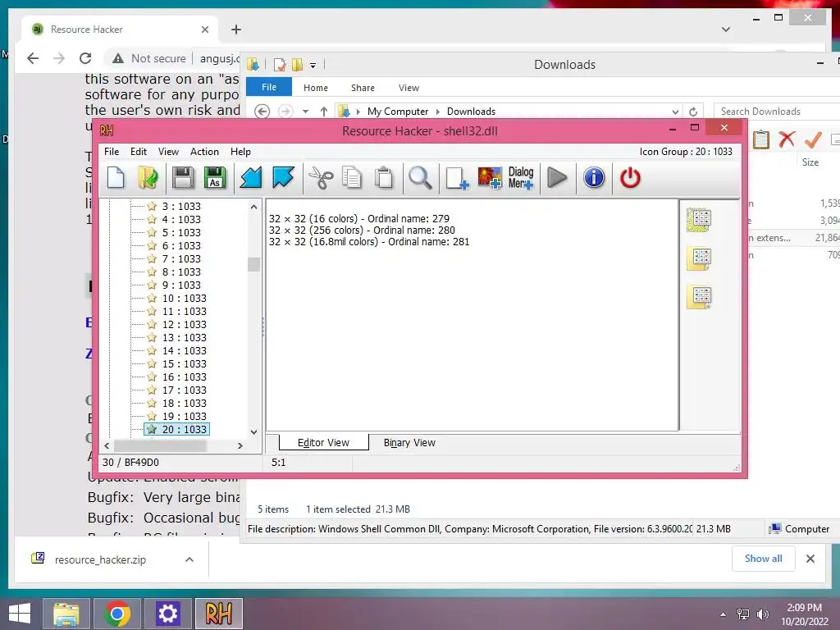Click the red power Exit icon
840x630 pixels.
click(630, 178)
